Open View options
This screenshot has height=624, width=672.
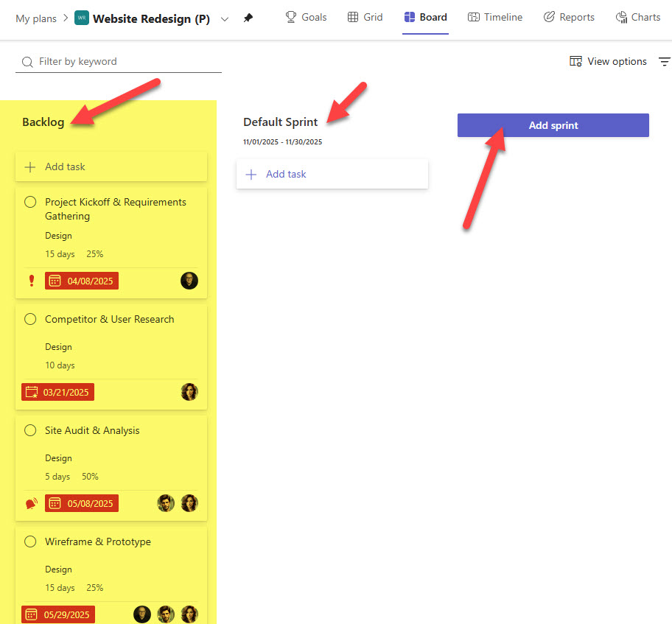608,61
